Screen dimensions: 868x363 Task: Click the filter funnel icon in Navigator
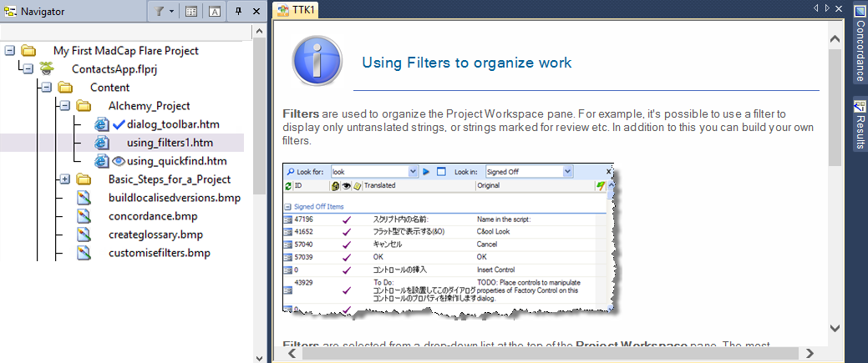click(x=159, y=11)
